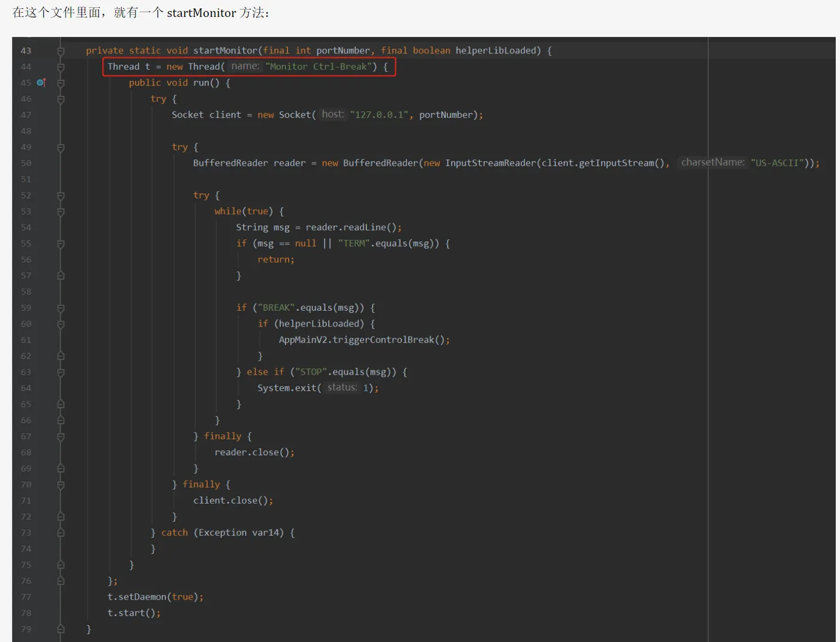Click the return statement on line 56

click(276, 259)
